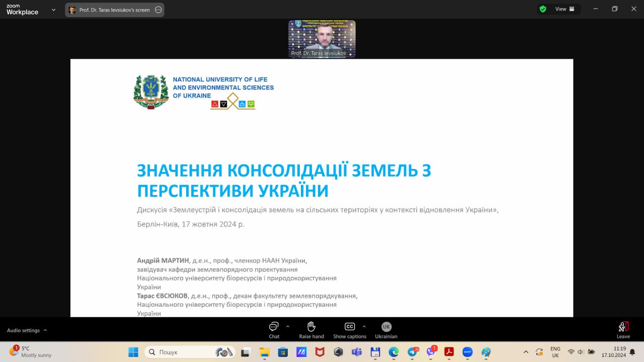644x362 pixels.
Task: Open the clock showing 11:19 17.10.2024
Action: (x=613, y=352)
